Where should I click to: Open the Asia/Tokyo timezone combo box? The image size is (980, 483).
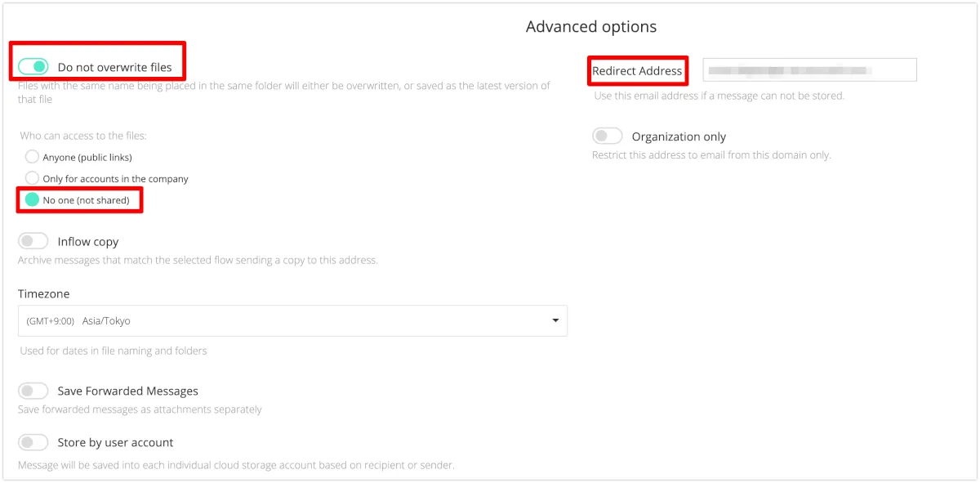tap(292, 321)
